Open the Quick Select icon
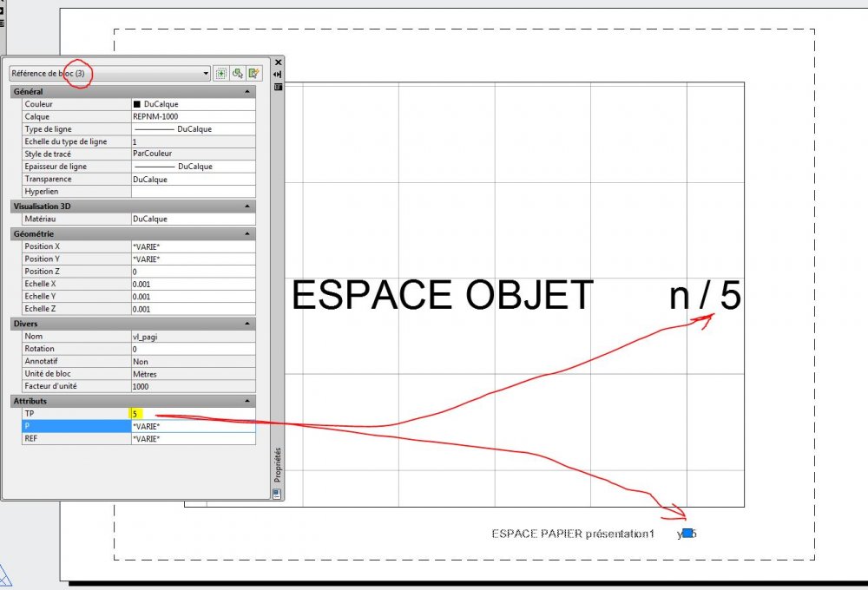This screenshot has height=590, width=868. [254, 73]
